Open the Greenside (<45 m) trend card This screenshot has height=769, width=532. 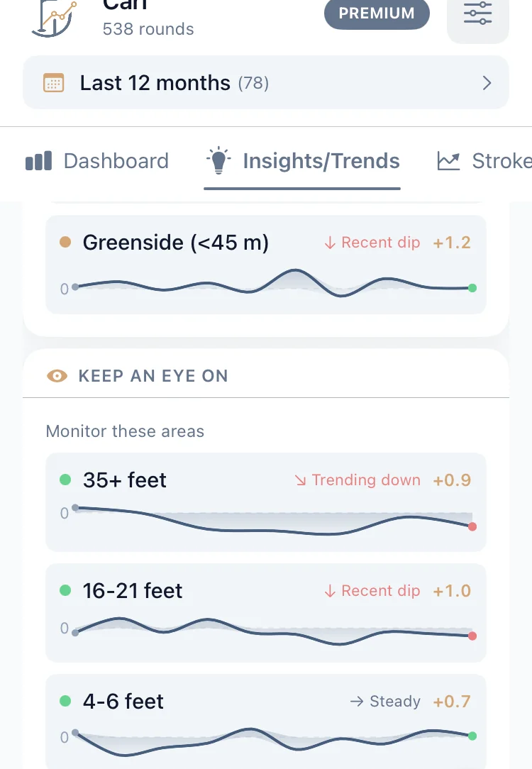(265, 264)
